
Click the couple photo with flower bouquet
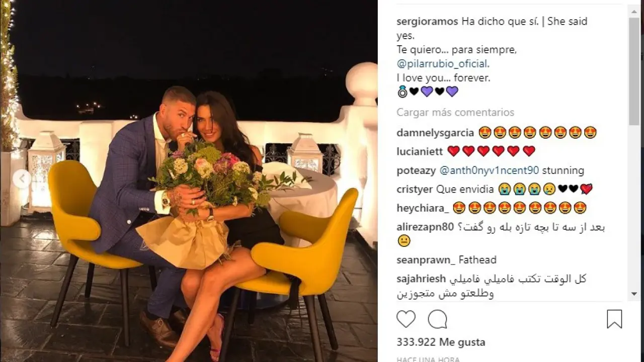[189, 181]
